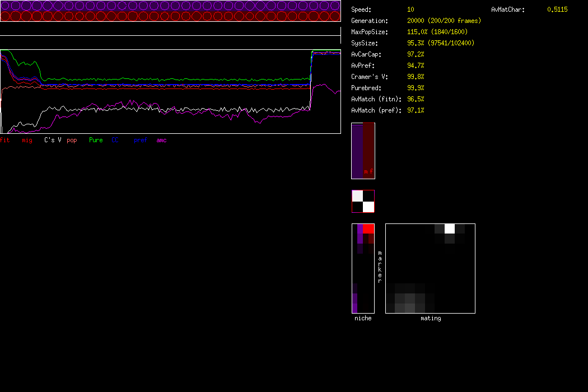Click the bottom-right white checkerboard square

(368, 207)
